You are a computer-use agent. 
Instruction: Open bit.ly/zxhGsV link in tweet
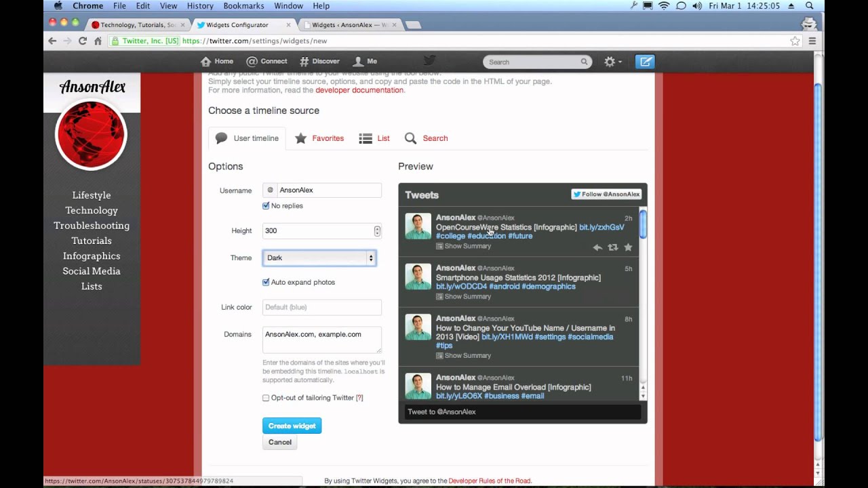[x=601, y=227]
